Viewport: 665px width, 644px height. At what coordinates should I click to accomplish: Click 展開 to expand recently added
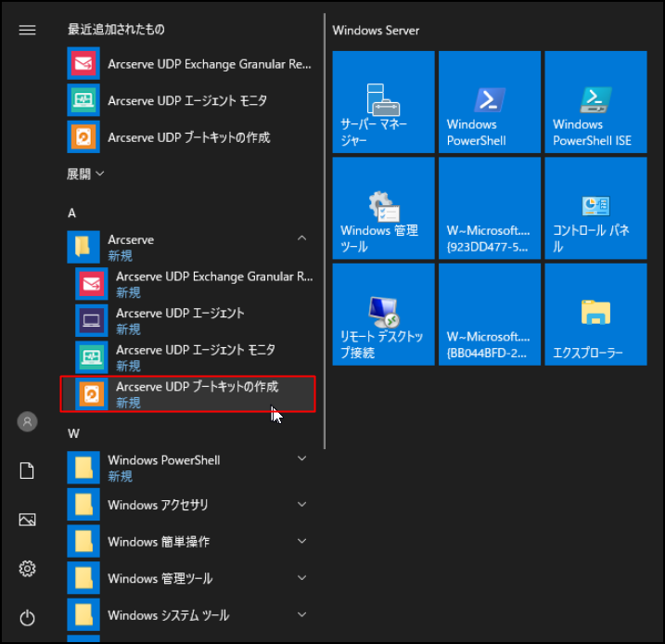pyautogui.click(x=85, y=174)
